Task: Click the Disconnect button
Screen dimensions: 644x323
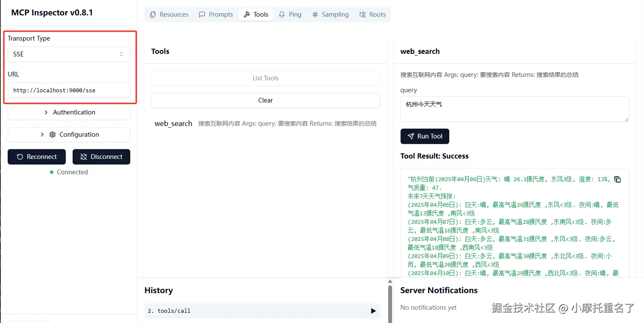Action: tap(101, 157)
